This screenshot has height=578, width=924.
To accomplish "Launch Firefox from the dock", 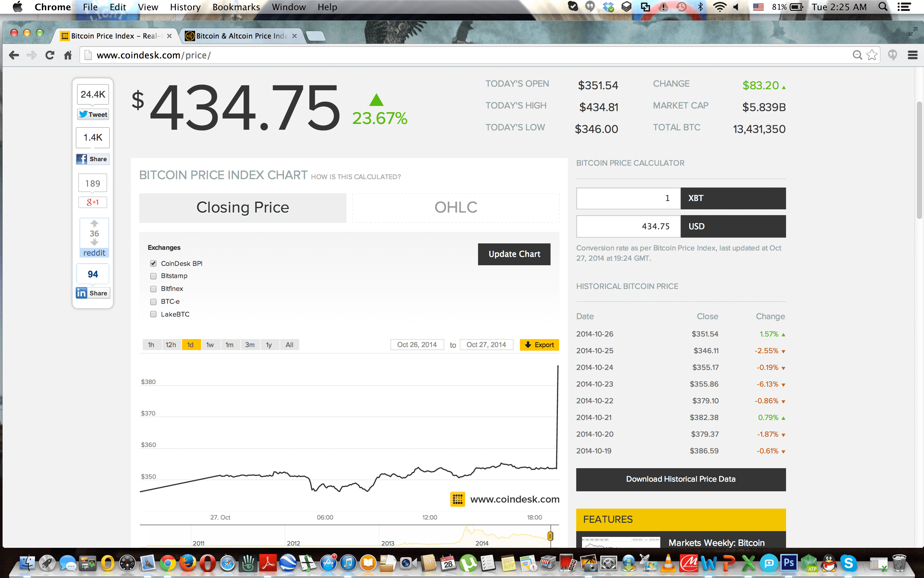I will 187,563.
